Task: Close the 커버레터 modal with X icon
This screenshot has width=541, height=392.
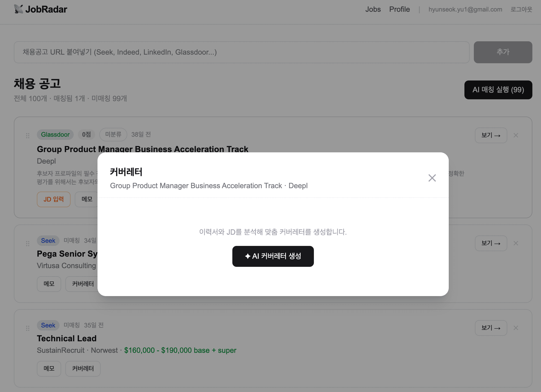Action: [432, 178]
